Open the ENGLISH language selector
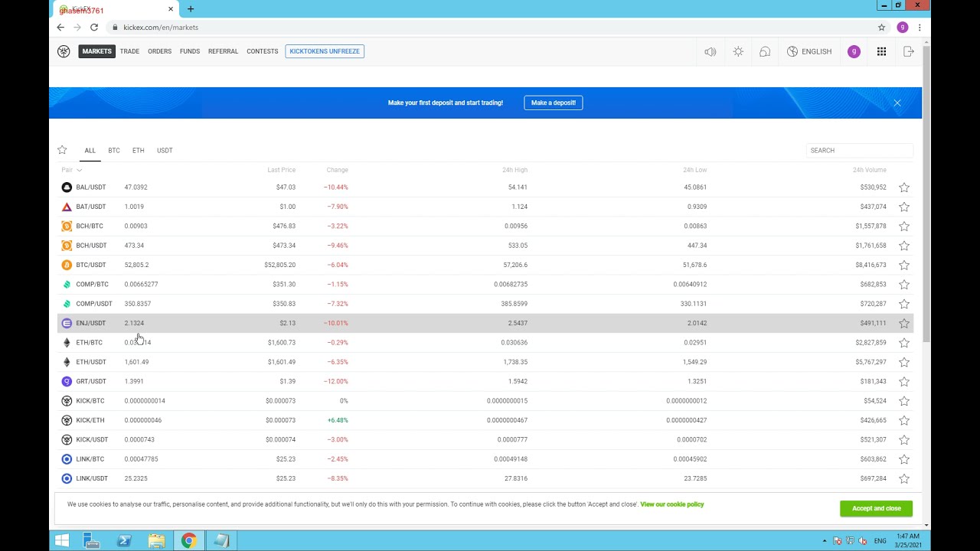 (x=809, y=51)
